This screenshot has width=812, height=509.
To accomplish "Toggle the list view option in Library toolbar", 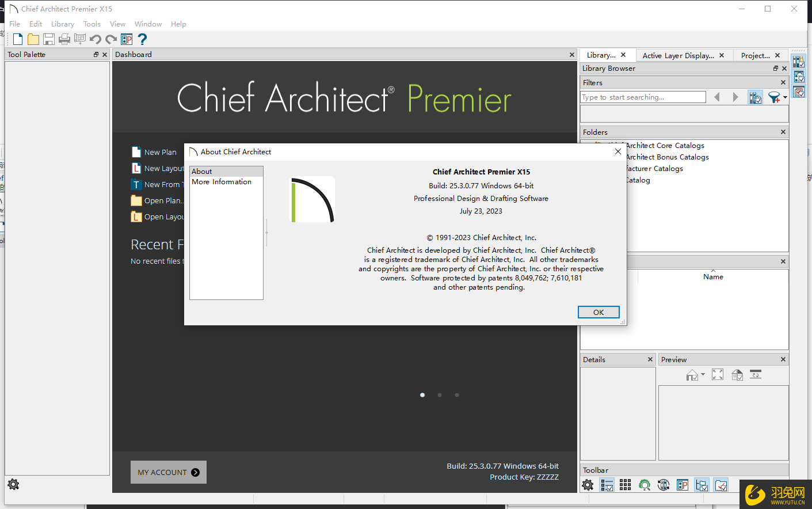I will tap(607, 485).
